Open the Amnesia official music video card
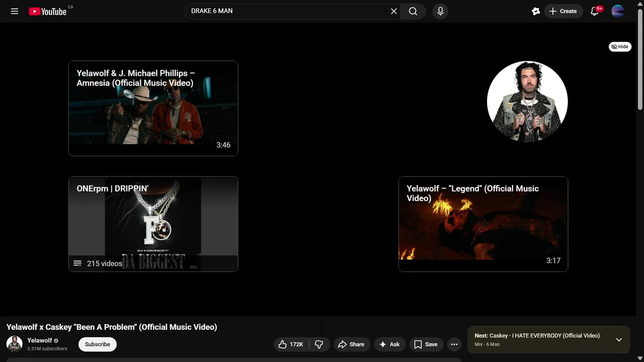 (x=153, y=108)
